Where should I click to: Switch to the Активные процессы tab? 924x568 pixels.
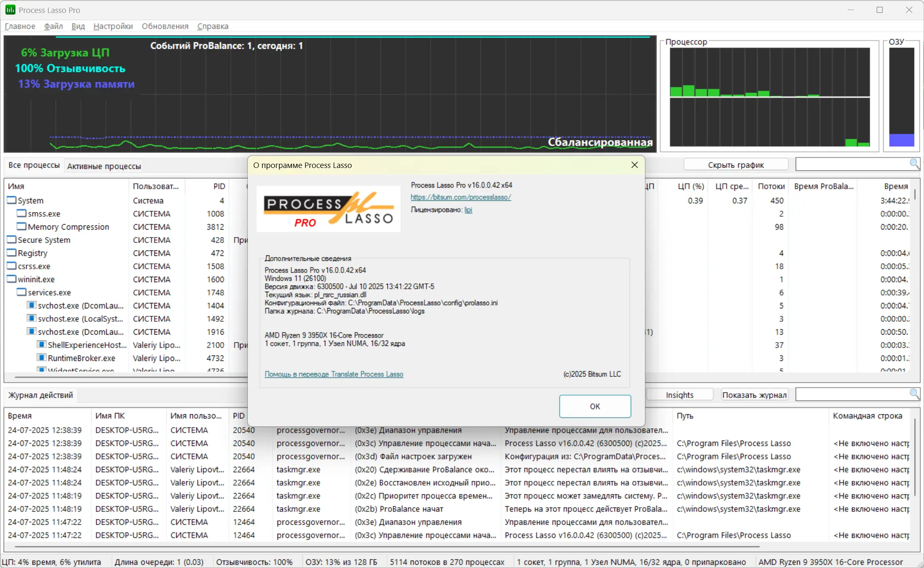click(x=104, y=166)
